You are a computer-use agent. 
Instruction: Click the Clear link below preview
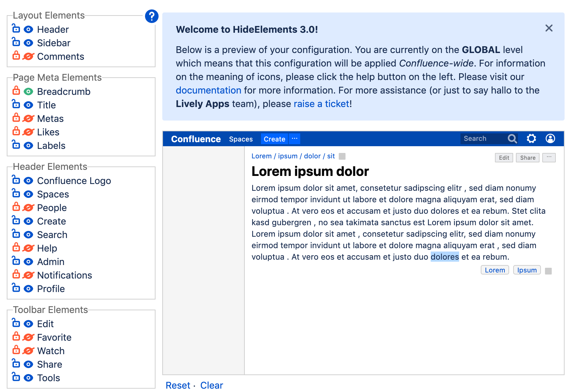pos(212,385)
